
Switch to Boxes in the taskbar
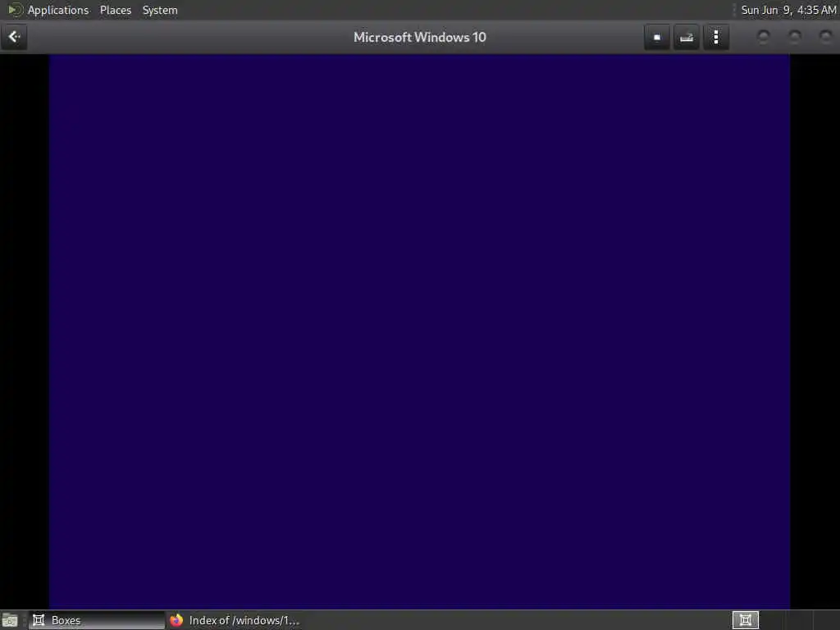[97, 620]
